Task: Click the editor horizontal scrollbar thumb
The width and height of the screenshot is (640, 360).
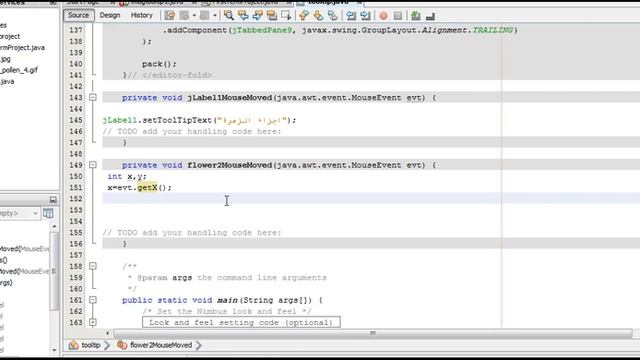Action: click(373, 333)
